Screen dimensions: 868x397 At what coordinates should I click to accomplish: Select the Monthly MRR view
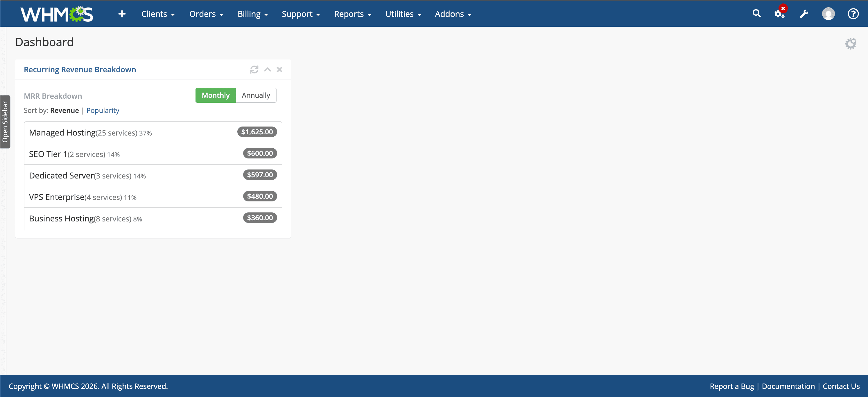pos(215,95)
